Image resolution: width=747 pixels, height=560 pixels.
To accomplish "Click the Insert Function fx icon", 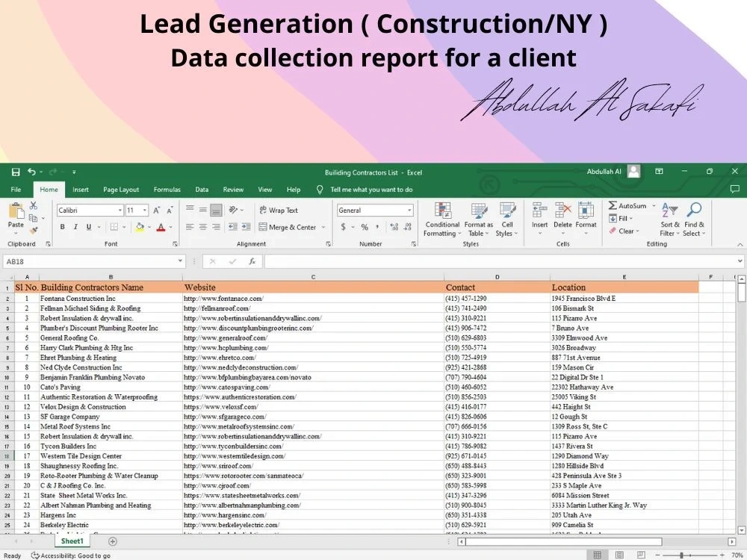I will 252,261.
